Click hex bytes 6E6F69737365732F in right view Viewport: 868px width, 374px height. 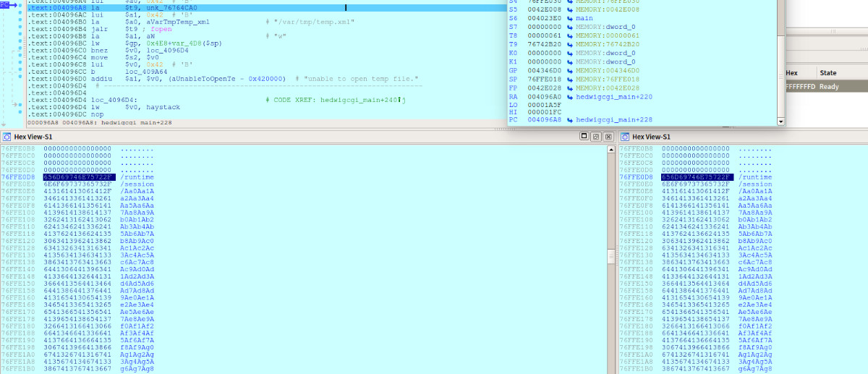[x=697, y=184]
